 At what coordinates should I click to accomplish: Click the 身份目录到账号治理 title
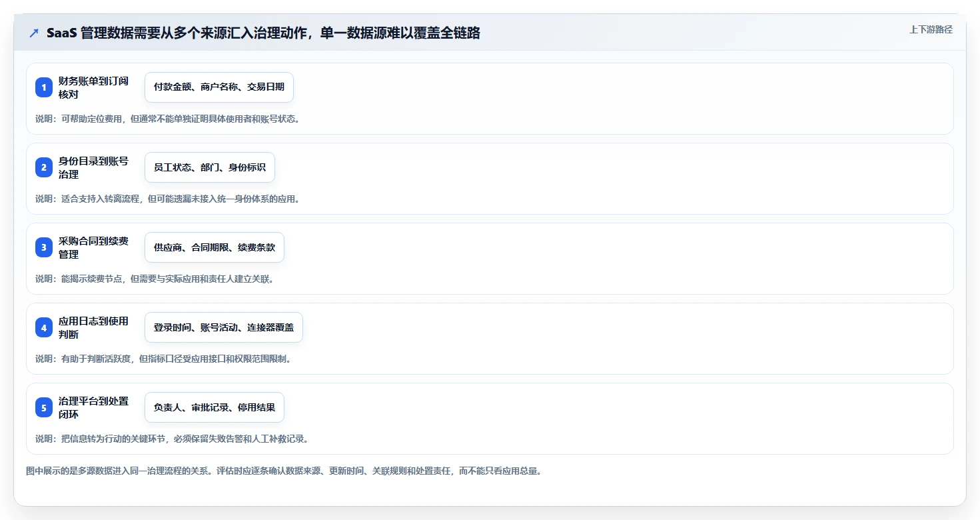[x=93, y=167]
